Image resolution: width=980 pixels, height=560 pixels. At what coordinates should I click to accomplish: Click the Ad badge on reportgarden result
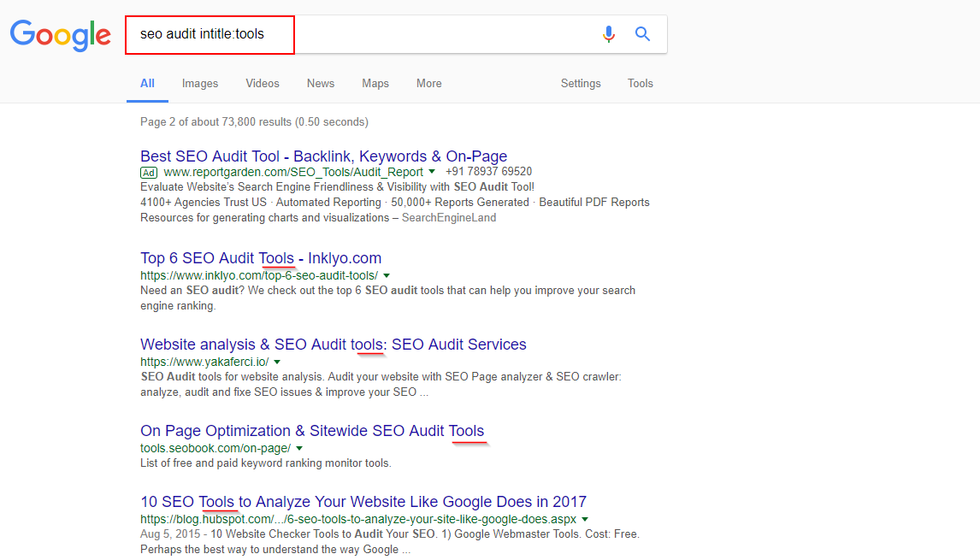[x=149, y=173]
